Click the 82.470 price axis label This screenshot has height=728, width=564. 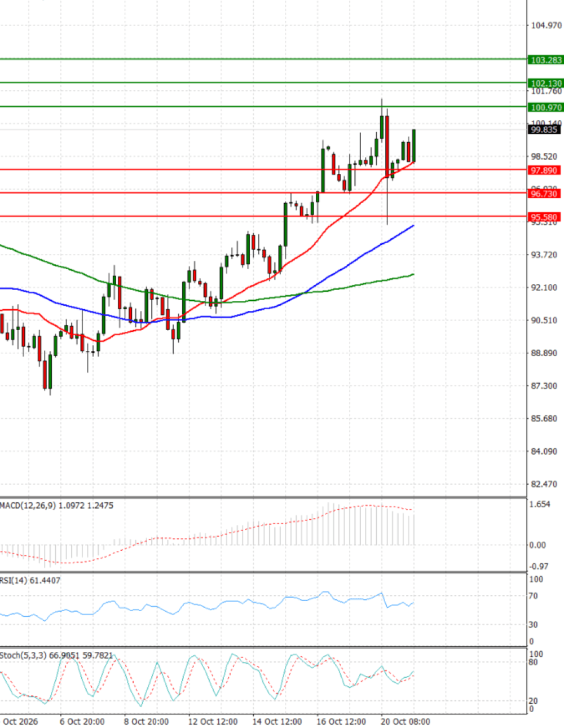point(544,484)
